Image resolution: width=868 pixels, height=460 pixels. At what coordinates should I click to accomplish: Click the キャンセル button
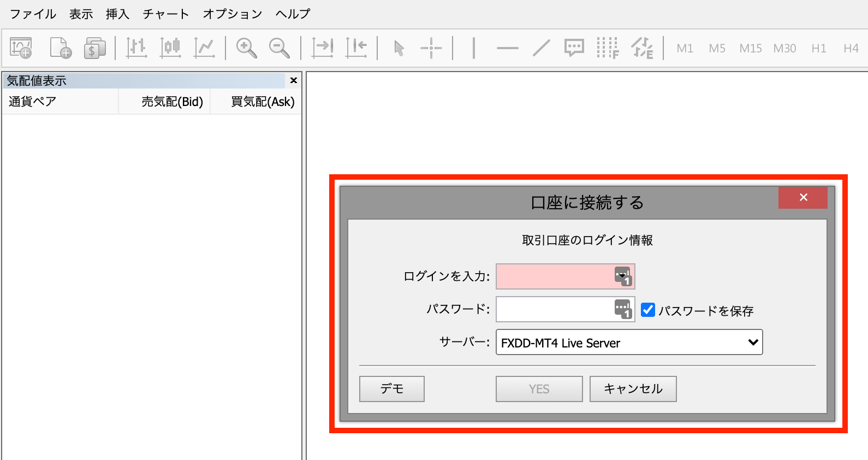pyautogui.click(x=633, y=389)
